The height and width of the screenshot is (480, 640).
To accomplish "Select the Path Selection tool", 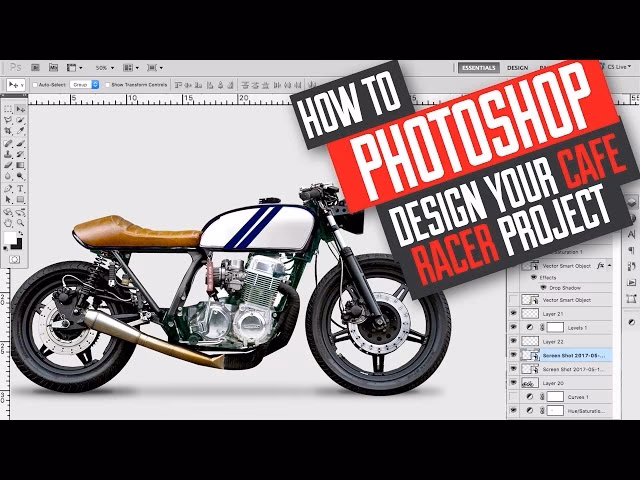I will pos(8,200).
